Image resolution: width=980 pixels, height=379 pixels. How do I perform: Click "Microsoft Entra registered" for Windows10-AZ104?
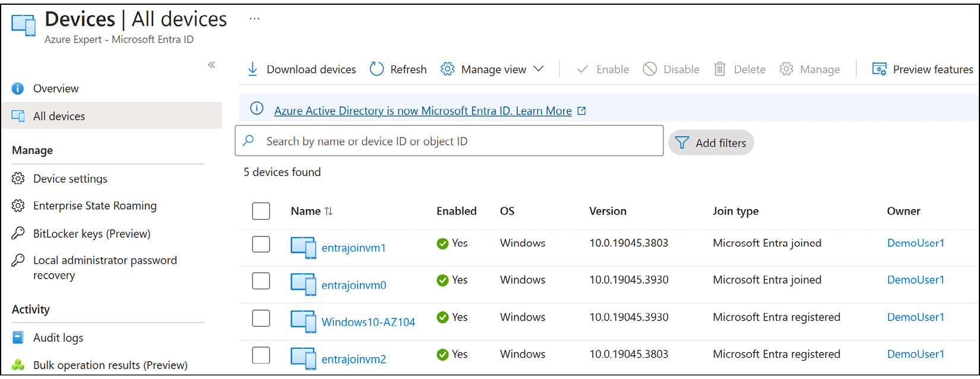point(776,317)
